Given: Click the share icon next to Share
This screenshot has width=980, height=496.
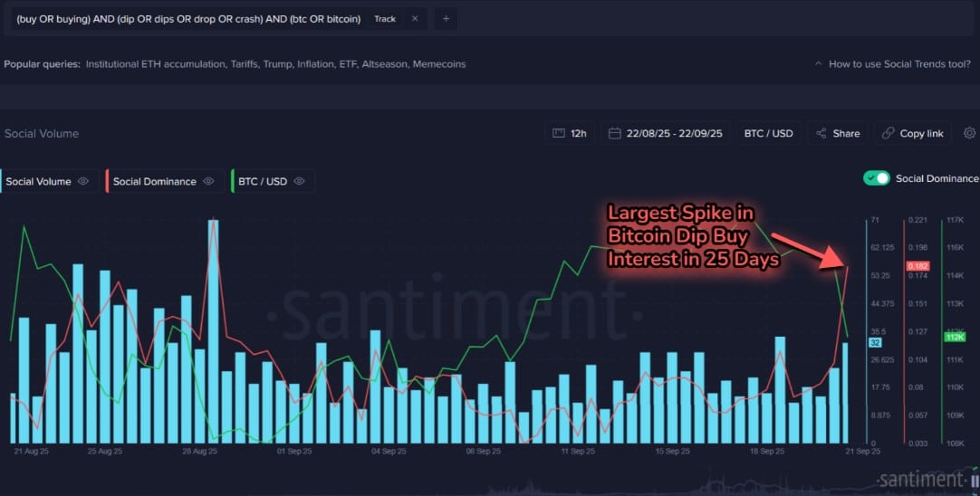Looking at the screenshot, I should pyautogui.click(x=821, y=133).
